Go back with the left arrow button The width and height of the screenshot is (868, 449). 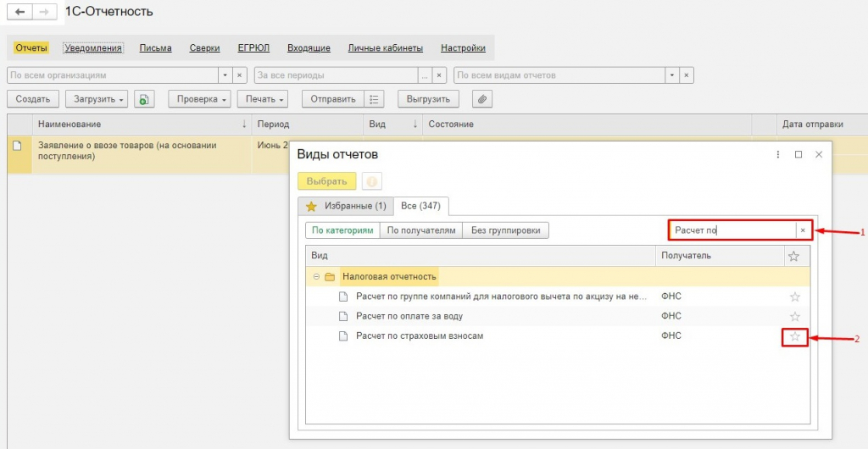[x=20, y=12]
